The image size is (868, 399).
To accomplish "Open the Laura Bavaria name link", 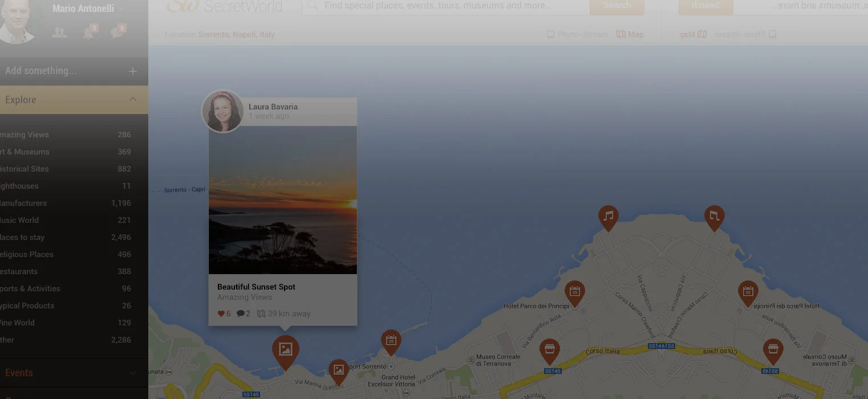I will tap(273, 107).
